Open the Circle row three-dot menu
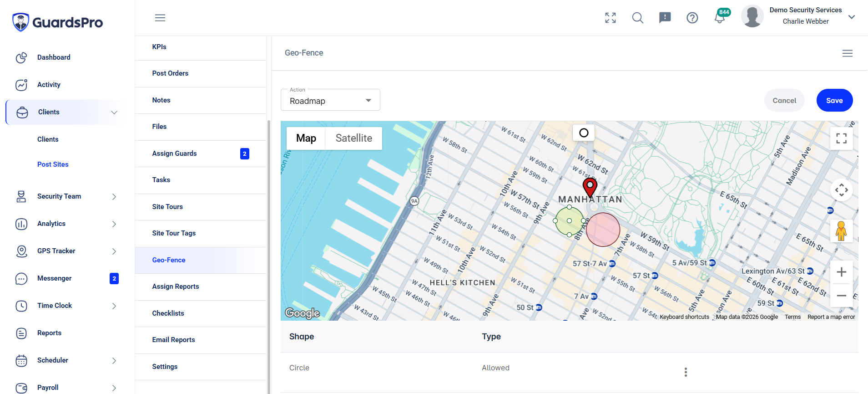Viewport: 868px width, 394px height. point(686,372)
